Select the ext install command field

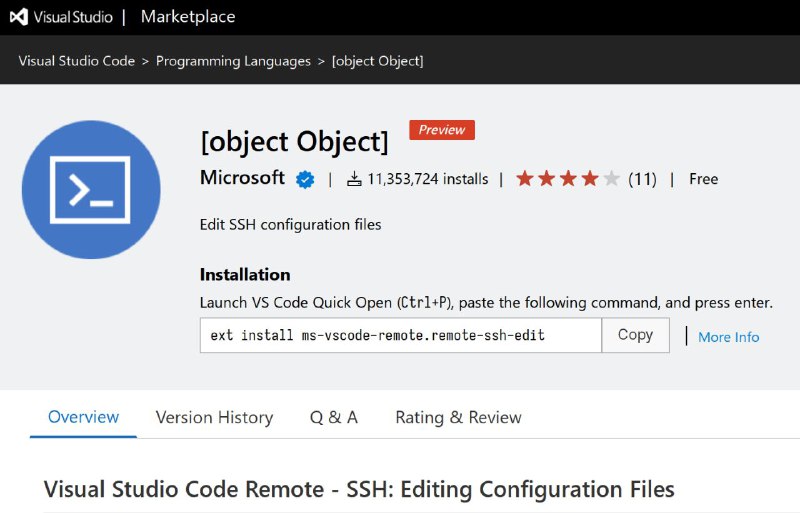point(401,335)
